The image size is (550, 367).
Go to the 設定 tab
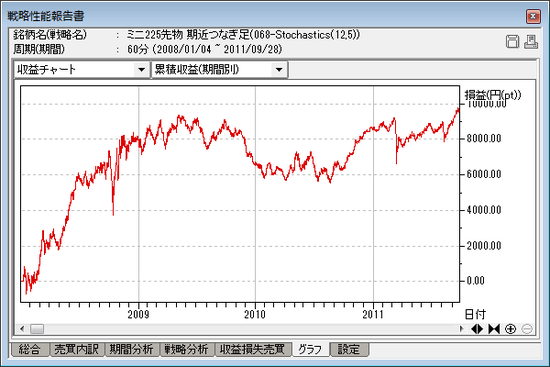click(349, 349)
